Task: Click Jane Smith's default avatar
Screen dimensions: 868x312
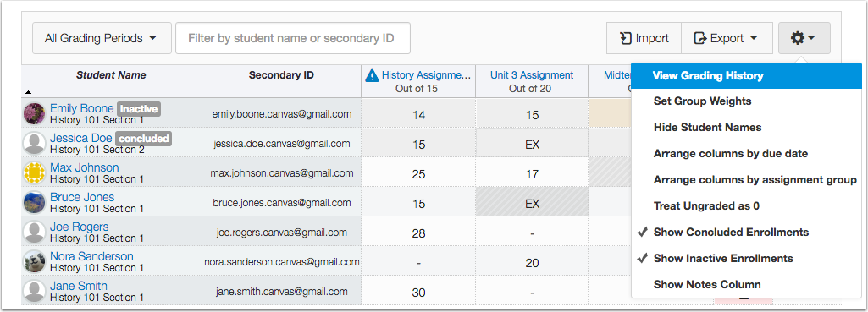Action: 35,291
